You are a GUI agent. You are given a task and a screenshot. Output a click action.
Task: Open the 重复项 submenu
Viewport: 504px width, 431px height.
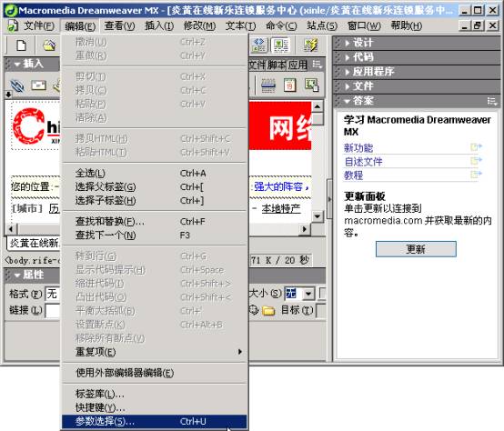click(155, 352)
